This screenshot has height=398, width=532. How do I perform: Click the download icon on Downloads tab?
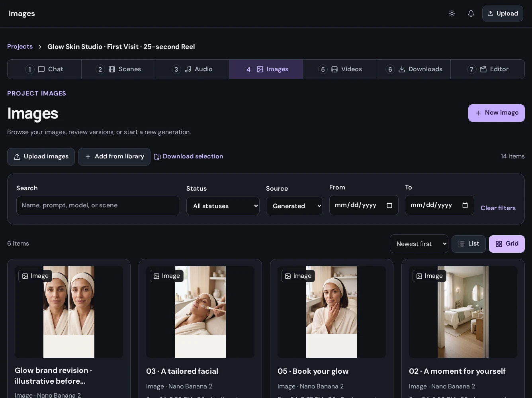[x=402, y=69]
